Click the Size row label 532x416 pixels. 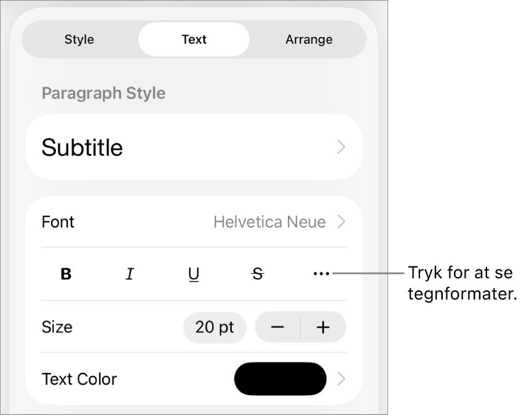click(57, 327)
